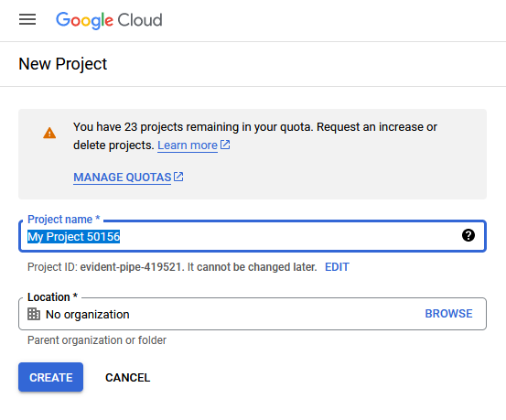Click the project ID evident-pipe-419521 text
The image size is (506, 420).
pyautogui.click(x=130, y=267)
